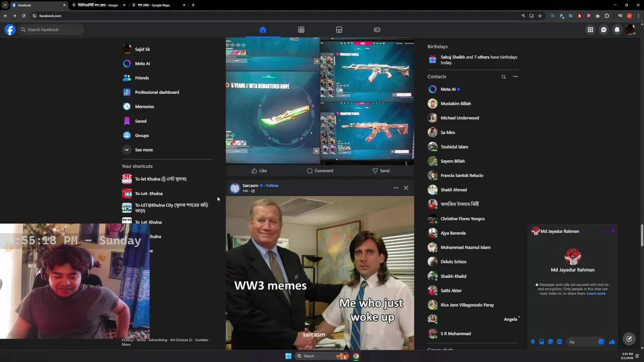Open chat with Francia Santok Relucio
Screen dimensions: 644x362
(x=473, y=175)
